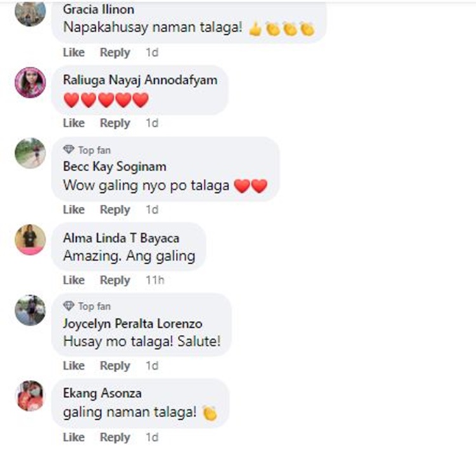Reply to Alma Linda T Bayaca's comment

[x=115, y=280]
